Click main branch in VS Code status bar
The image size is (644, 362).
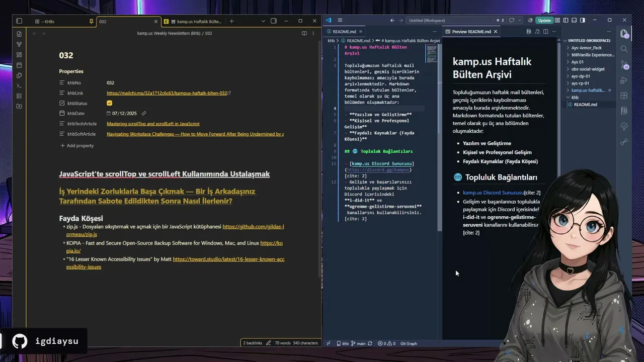(x=358, y=343)
